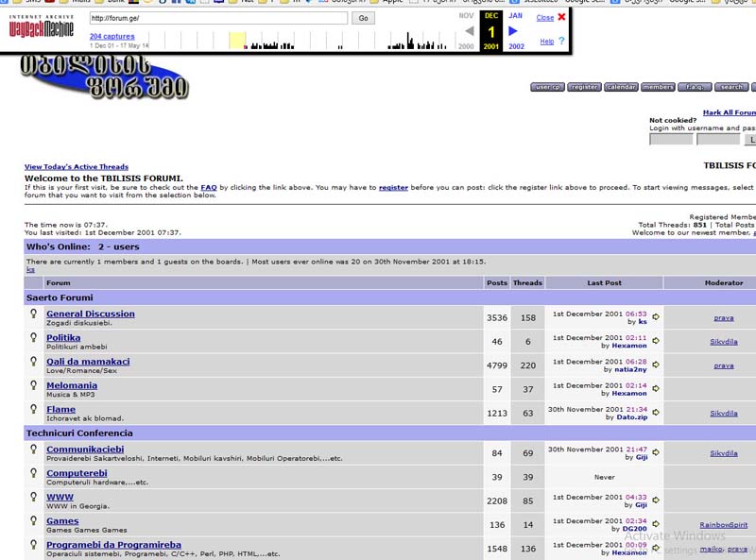Viewport: 756px width, 560px height.
Task: Click the Close link in Wayback toolbar
Action: pos(545,18)
